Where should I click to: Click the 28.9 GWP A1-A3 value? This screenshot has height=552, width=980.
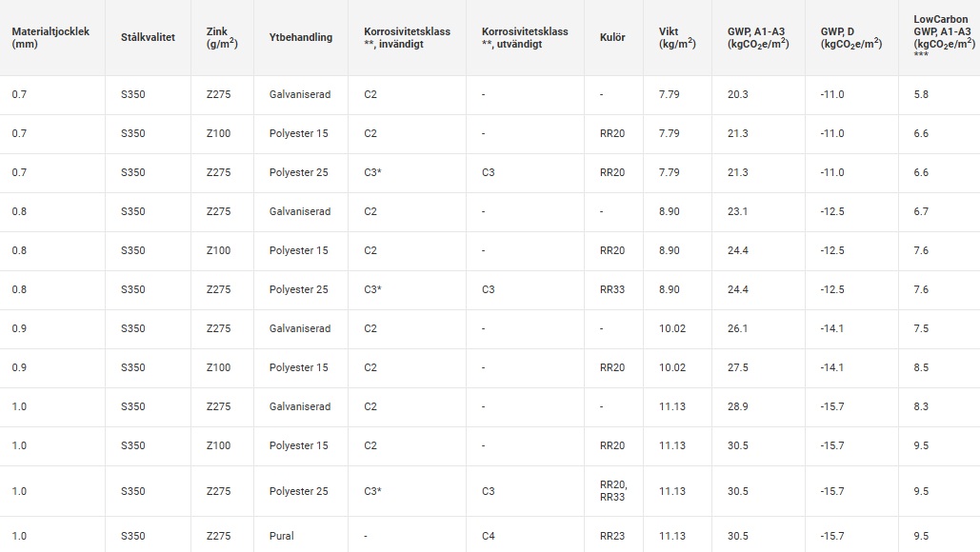[x=737, y=406]
